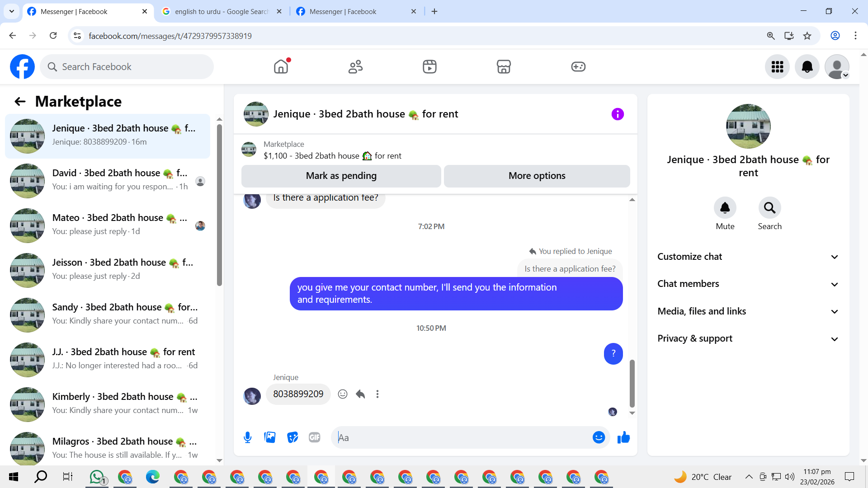Click Mark as pending button
868x488 pixels.
coord(341,176)
